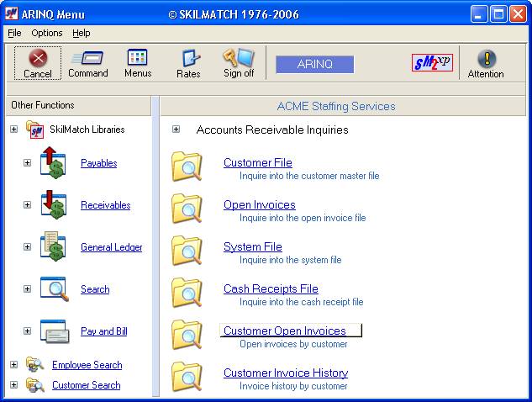This screenshot has height=402, width=532.
Task: Open the Pay and Bill link
Action: [x=104, y=331]
